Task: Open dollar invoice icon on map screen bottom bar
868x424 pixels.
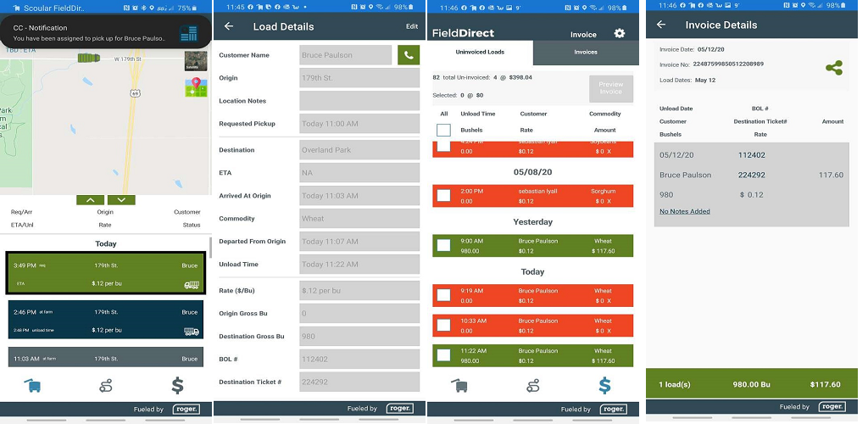Action: (177, 385)
